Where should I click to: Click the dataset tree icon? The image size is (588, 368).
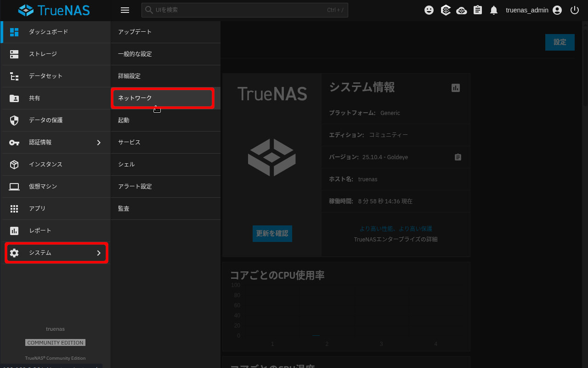coord(14,76)
